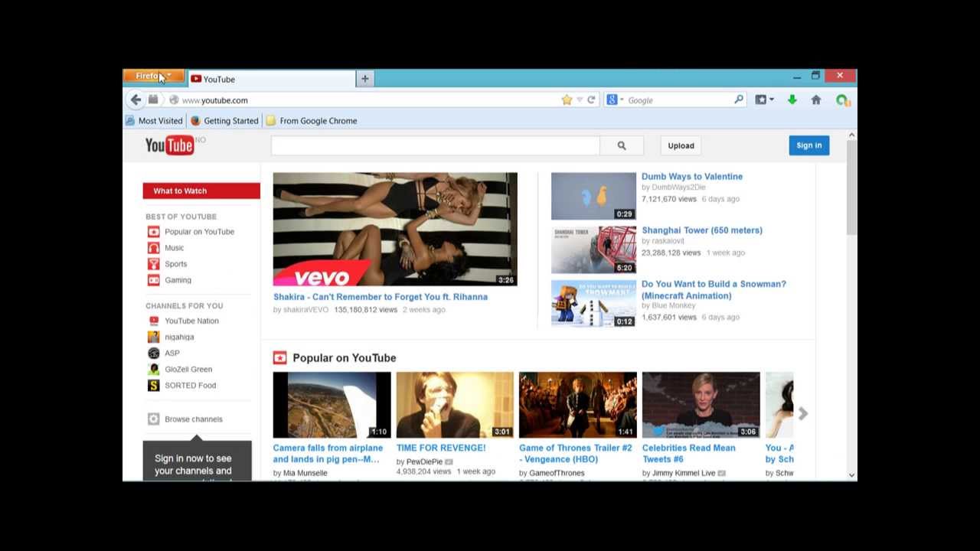Click the Upload button
This screenshot has width=980, height=551.
tap(681, 145)
